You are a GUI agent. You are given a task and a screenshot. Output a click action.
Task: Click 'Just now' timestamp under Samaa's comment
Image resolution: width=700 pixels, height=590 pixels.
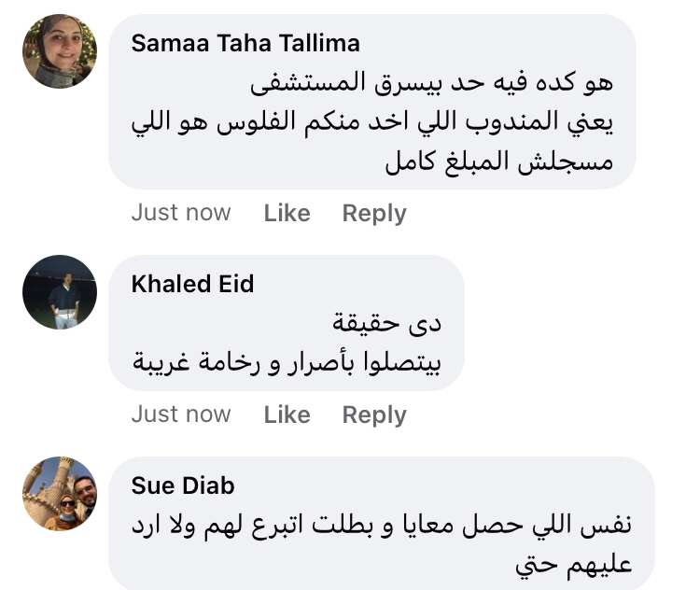click(x=181, y=213)
